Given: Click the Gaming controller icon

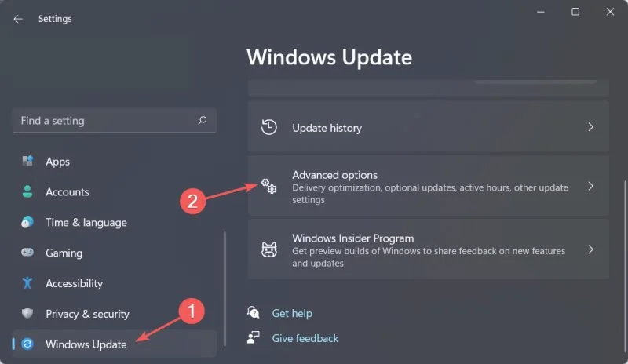Looking at the screenshot, I should pyautogui.click(x=27, y=253).
